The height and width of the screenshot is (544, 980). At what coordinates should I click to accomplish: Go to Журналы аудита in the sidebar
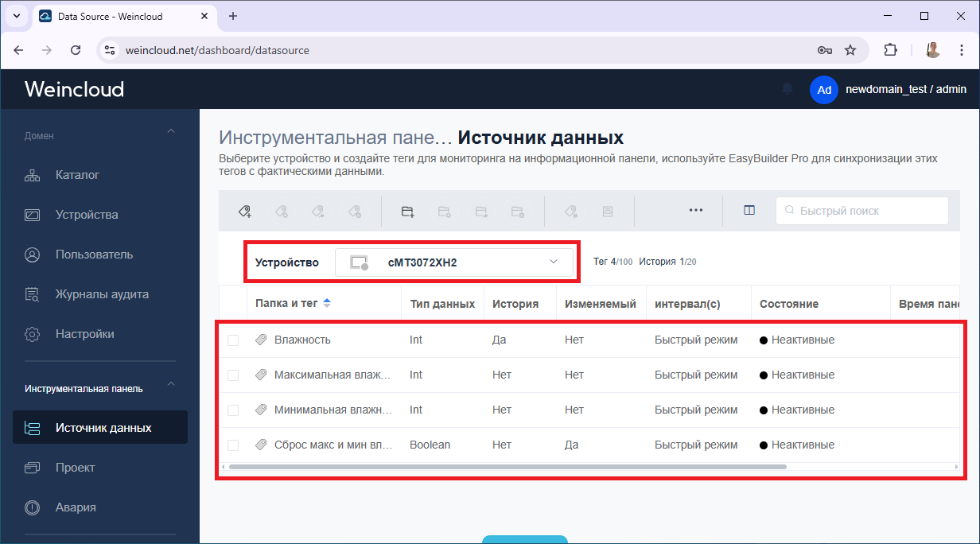[102, 294]
